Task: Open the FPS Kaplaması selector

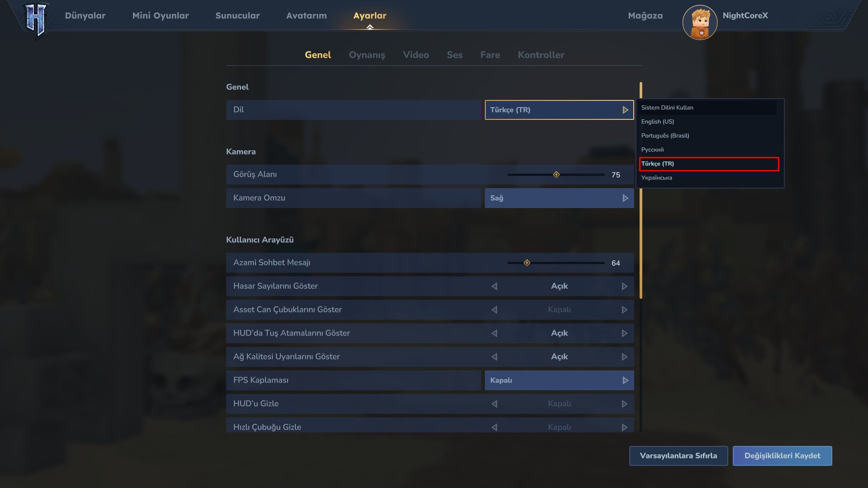Action: coord(559,380)
